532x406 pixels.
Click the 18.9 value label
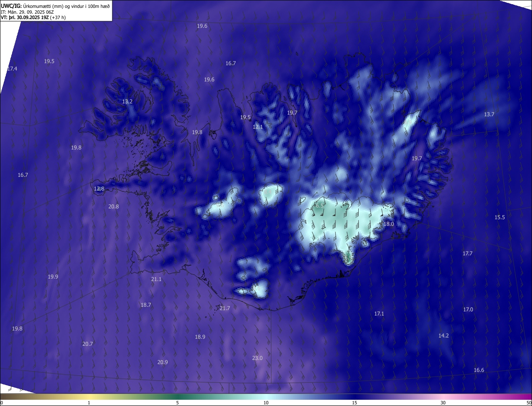coord(200,337)
